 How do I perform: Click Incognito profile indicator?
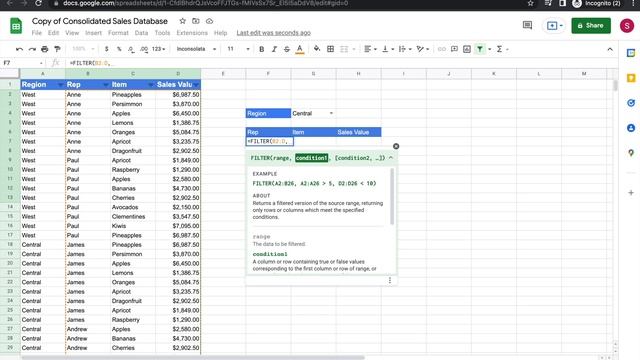coord(597,3)
